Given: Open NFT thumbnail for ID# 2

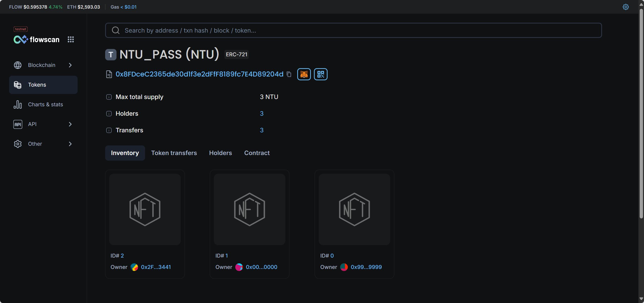Looking at the screenshot, I should point(145,209).
